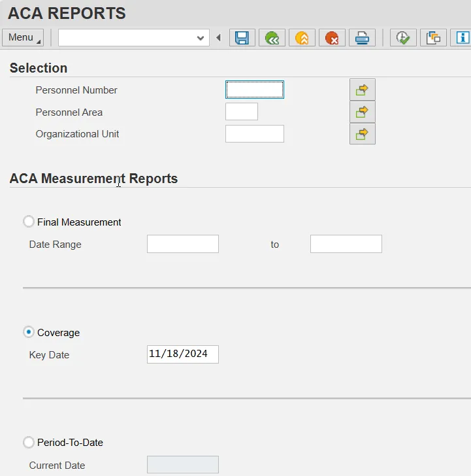471x476 pixels.
Task: Click the Personnel Number input field
Action: [254, 90]
